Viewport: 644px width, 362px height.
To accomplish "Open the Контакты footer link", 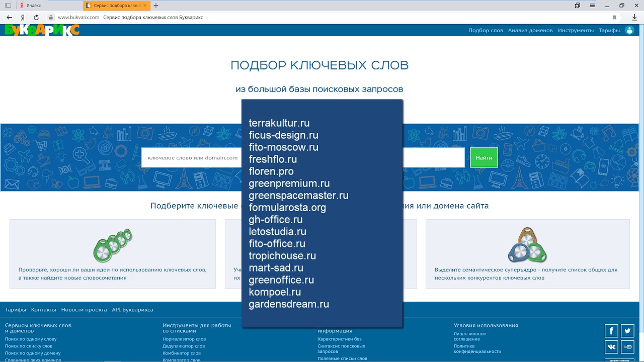I will click(43, 310).
